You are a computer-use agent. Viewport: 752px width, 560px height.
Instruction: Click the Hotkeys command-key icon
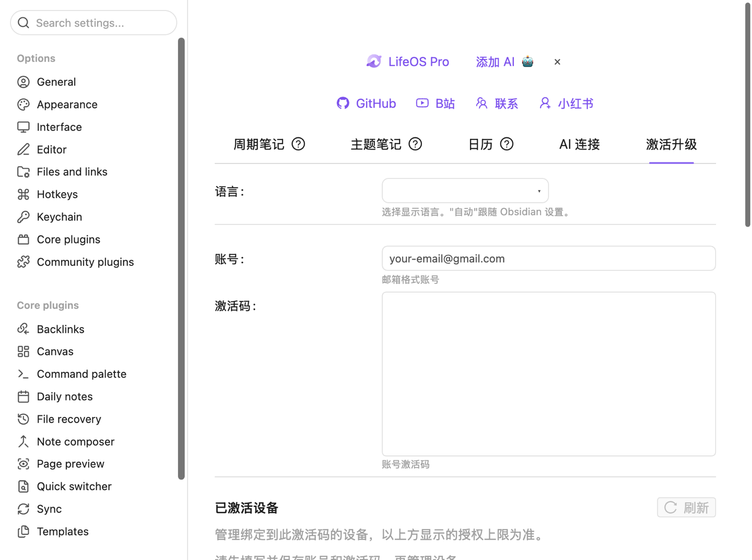23,194
